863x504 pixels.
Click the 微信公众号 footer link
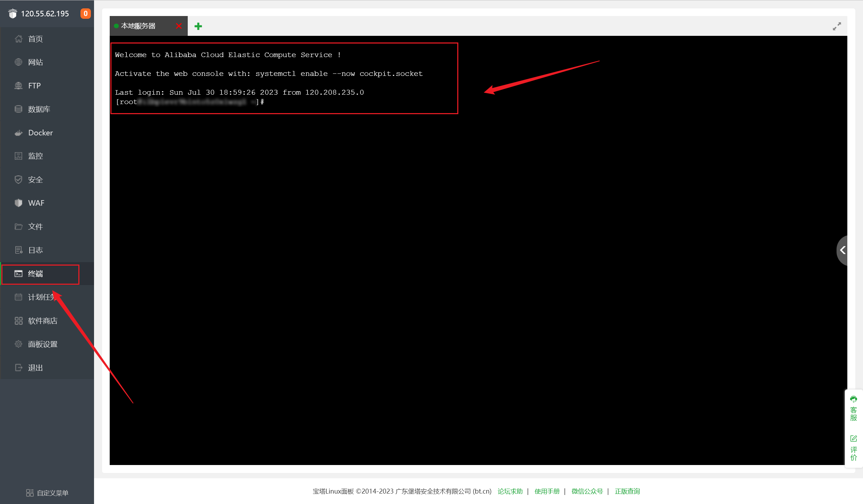pyautogui.click(x=587, y=491)
